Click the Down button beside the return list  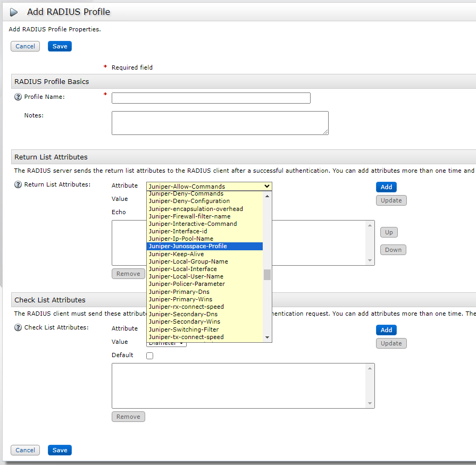click(x=393, y=250)
